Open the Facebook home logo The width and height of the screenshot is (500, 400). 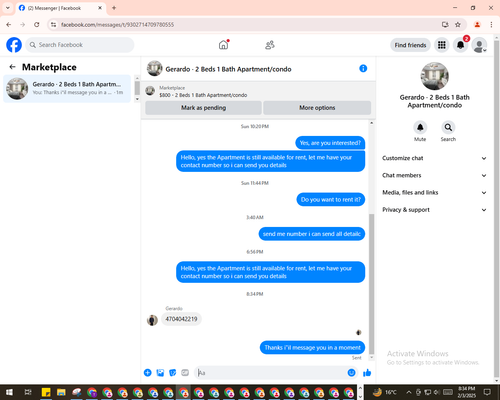(14, 45)
